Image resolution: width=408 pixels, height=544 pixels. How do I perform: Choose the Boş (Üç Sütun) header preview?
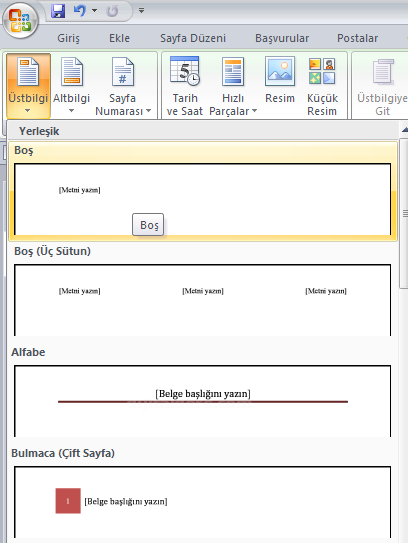pos(203,300)
